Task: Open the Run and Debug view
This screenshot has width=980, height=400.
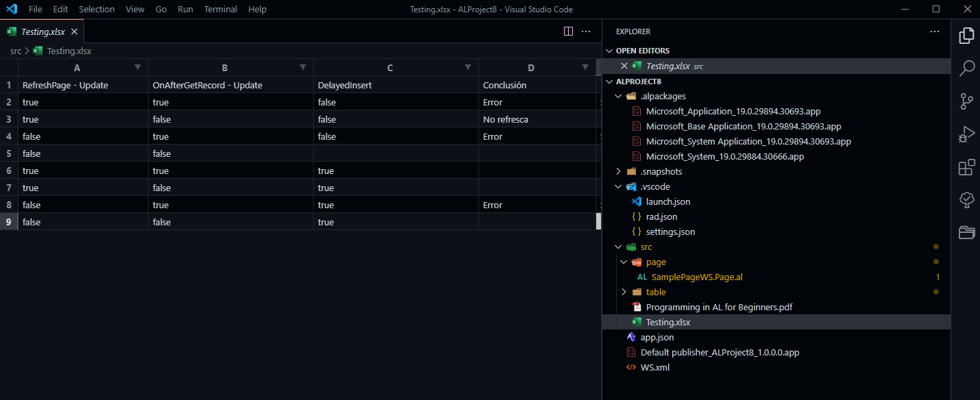Action: [x=966, y=134]
